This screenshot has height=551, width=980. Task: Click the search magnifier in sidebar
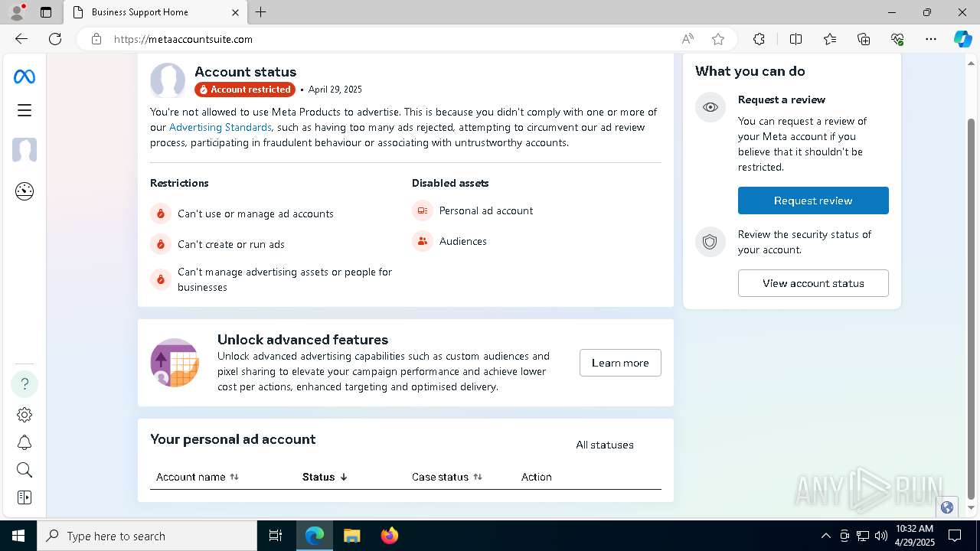[24, 470]
